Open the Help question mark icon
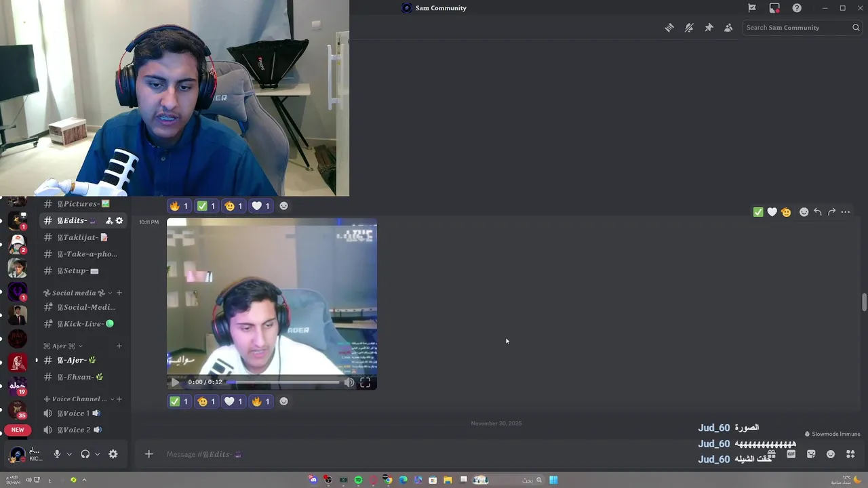The image size is (868, 488). (797, 8)
